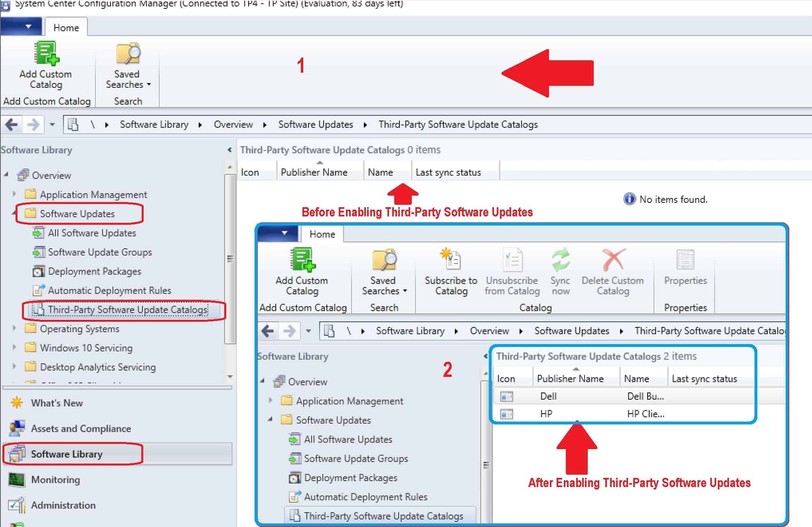The height and width of the screenshot is (527, 812).
Task: Collapse the Overview tree node in the main pane
Action: click(6, 175)
